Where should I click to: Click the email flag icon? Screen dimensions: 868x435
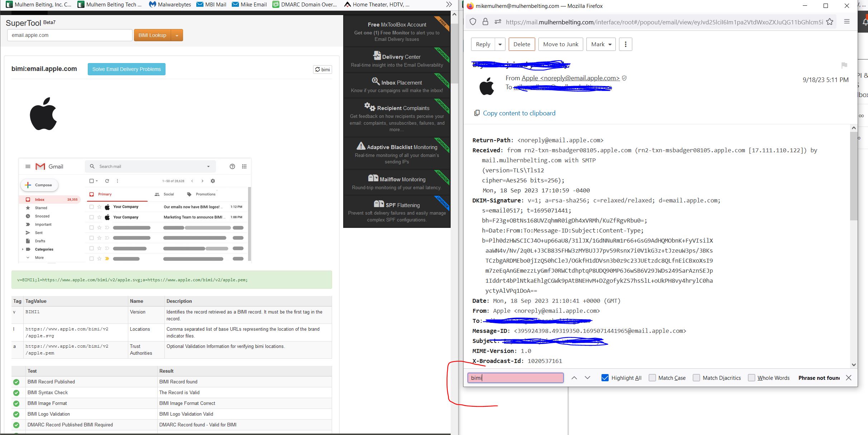coord(844,65)
